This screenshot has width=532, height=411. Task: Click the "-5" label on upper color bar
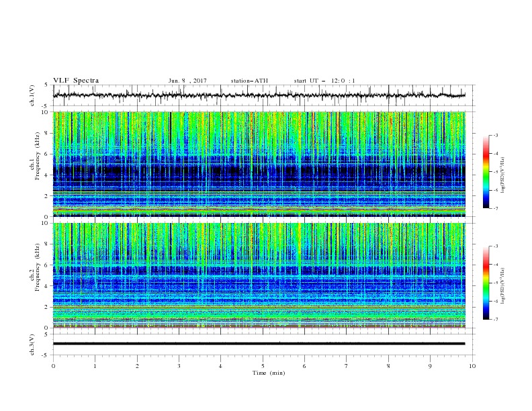495,172
